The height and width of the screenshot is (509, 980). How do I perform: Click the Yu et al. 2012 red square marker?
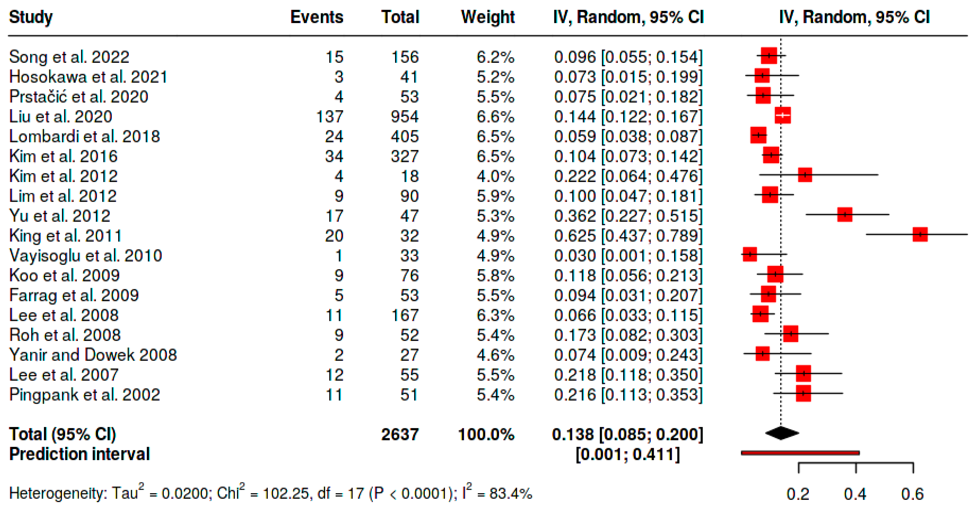[x=845, y=214]
